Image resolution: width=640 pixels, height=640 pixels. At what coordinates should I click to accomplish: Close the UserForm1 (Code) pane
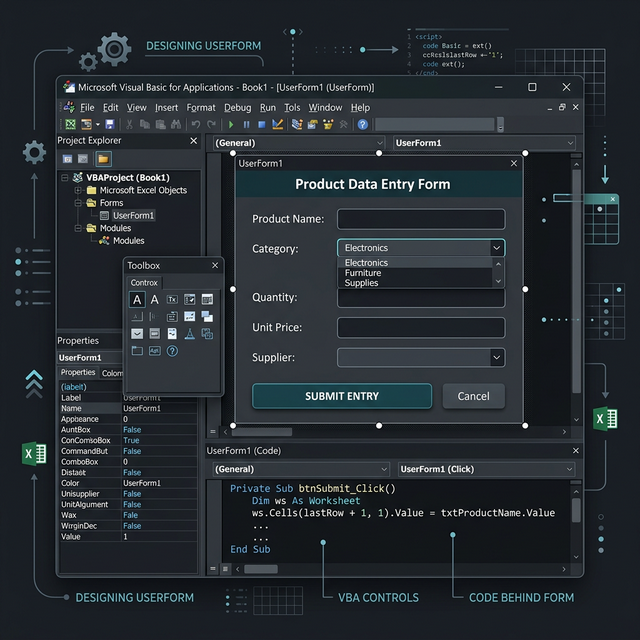[576, 451]
